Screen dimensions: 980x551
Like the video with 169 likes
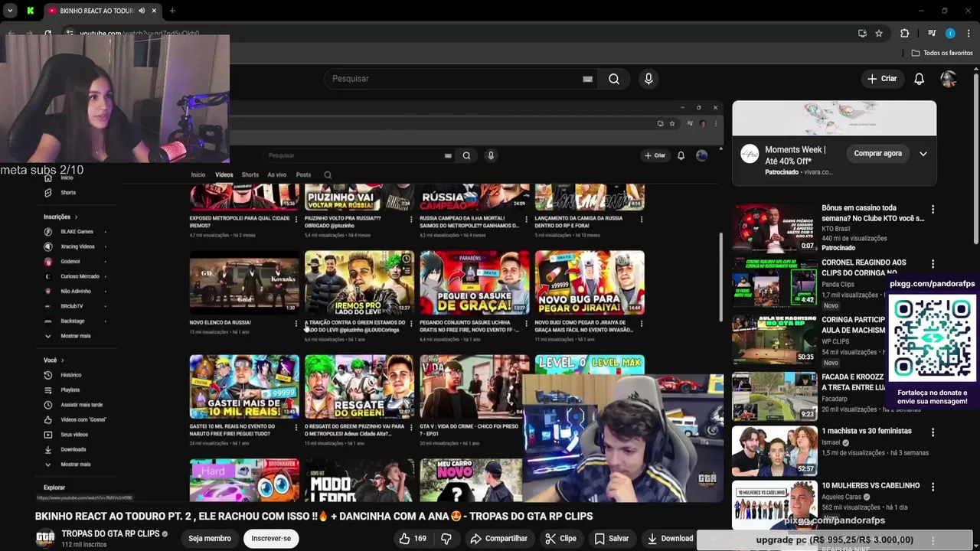[x=412, y=539]
